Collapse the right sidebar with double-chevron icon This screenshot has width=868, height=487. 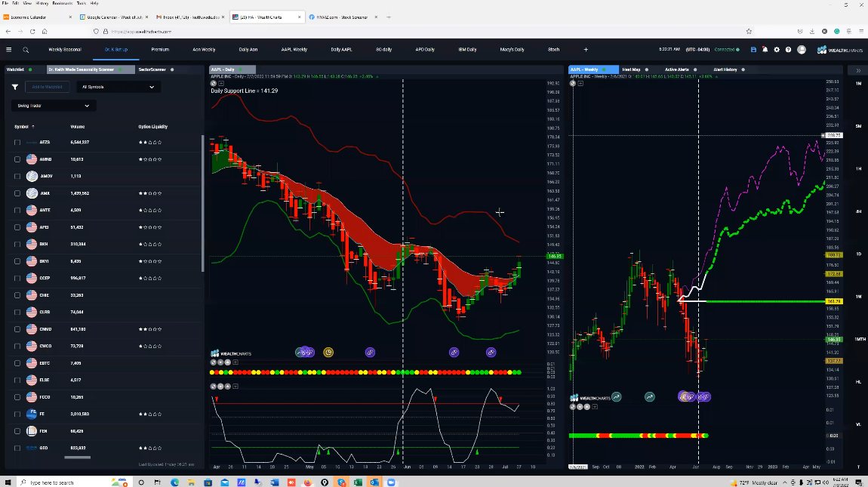(x=858, y=70)
